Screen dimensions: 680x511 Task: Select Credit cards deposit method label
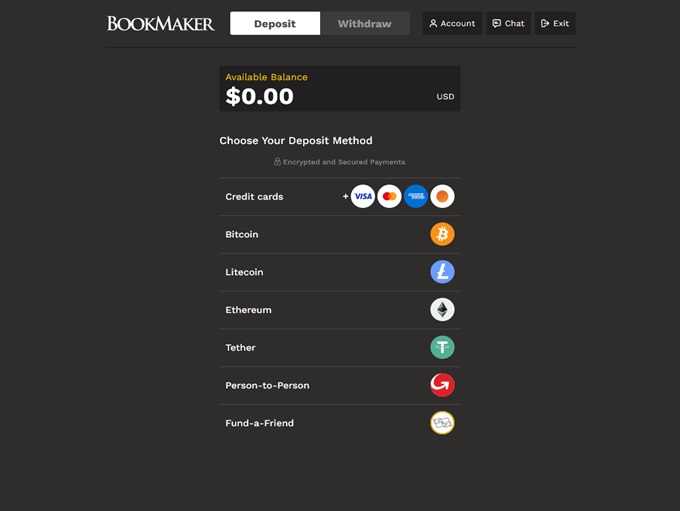(254, 197)
